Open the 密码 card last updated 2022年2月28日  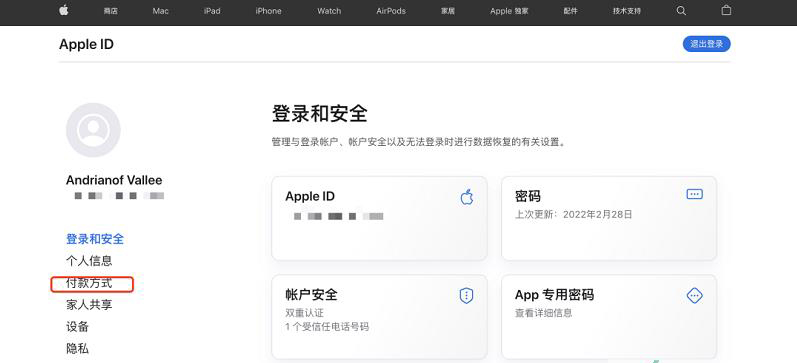point(609,219)
